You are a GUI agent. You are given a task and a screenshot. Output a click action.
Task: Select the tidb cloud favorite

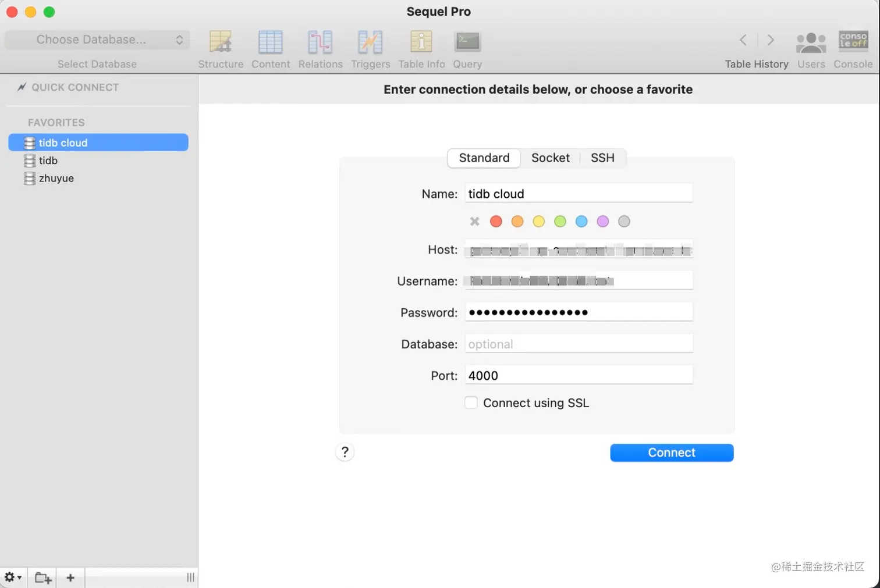pos(98,142)
